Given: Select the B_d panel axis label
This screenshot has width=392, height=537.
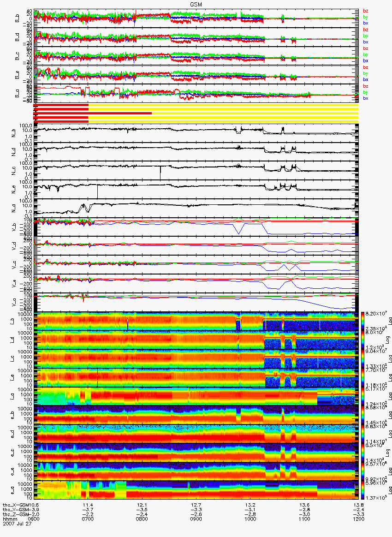Looking at the screenshot, I should pos(18,37).
